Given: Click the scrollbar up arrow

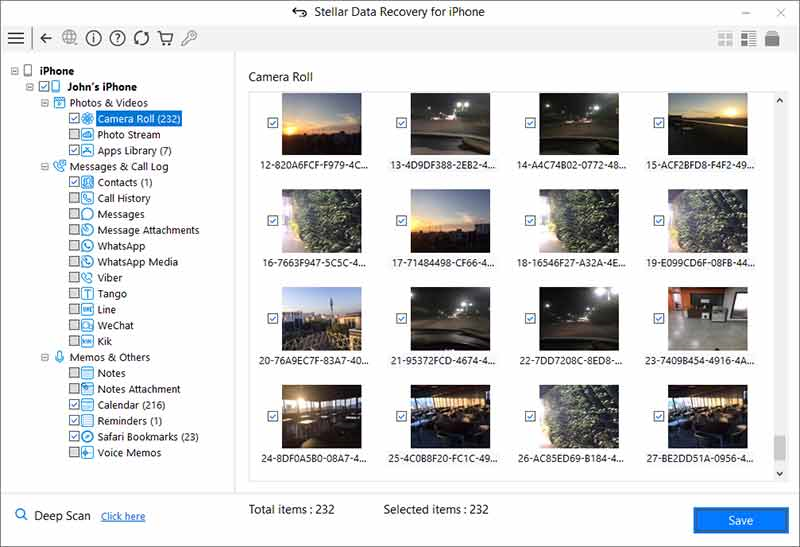Looking at the screenshot, I should (x=780, y=101).
